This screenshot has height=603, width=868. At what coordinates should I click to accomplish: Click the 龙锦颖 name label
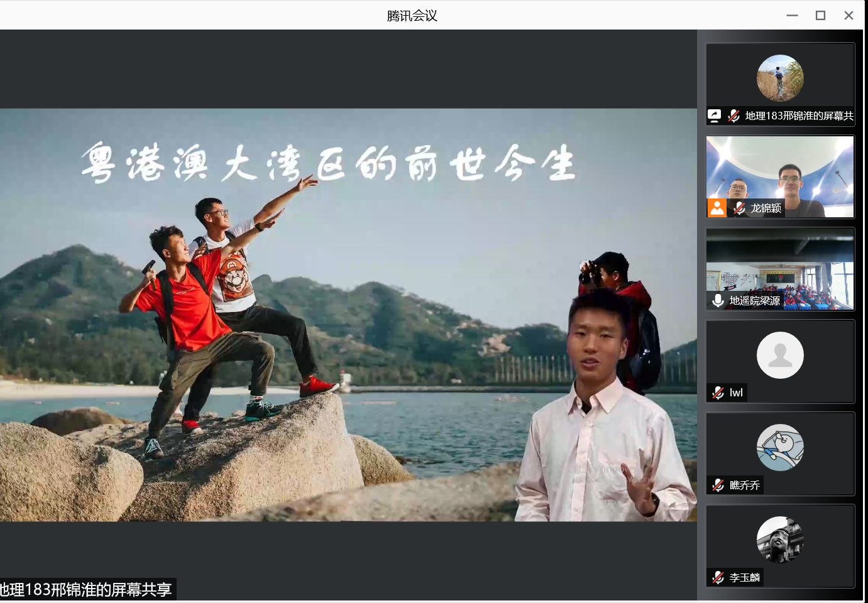click(766, 208)
